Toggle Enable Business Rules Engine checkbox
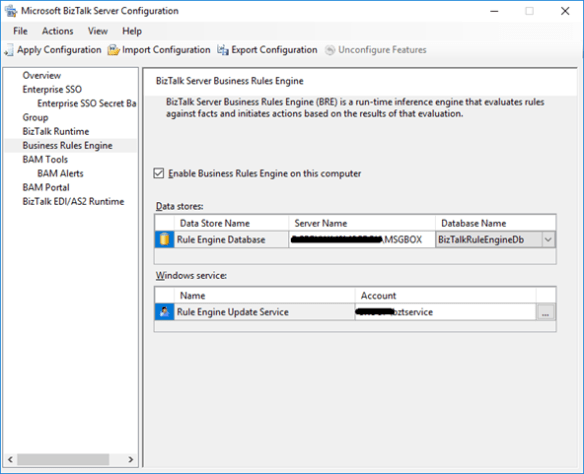 (x=159, y=173)
